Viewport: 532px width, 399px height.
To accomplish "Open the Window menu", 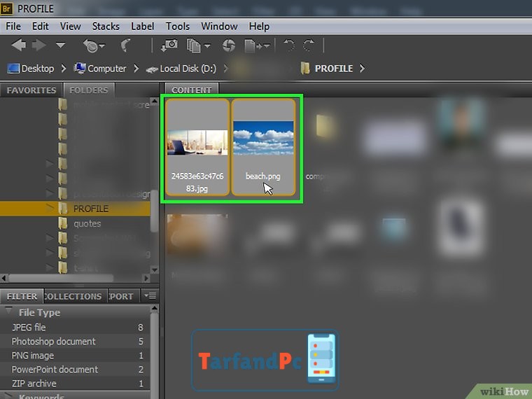I will click(x=219, y=27).
